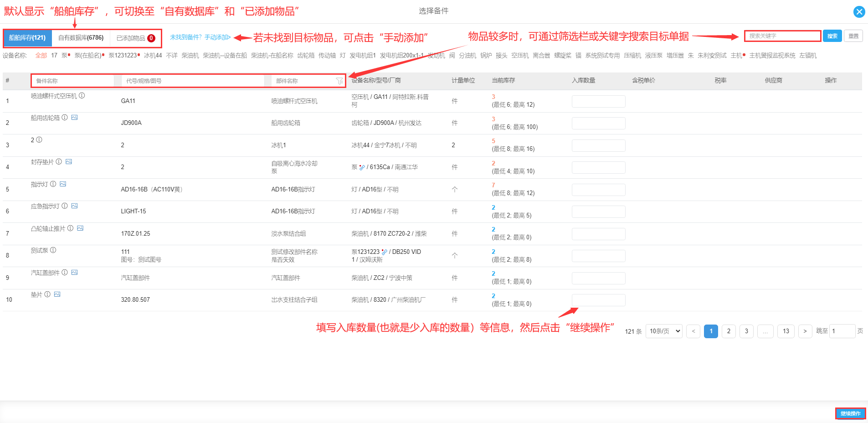View picture of 封存垫片
This screenshot has height=423, width=868.
click(69, 162)
